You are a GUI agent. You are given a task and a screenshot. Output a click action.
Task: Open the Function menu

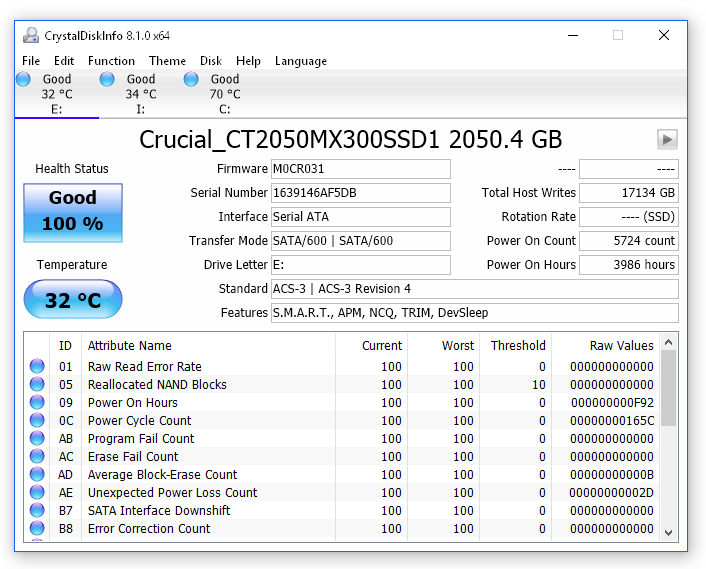click(111, 61)
